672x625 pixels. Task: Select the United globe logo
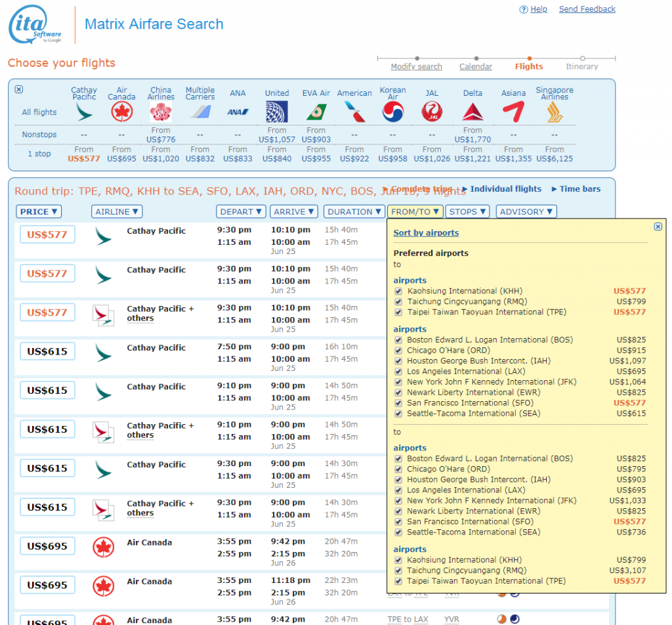pyautogui.click(x=277, y=112)
